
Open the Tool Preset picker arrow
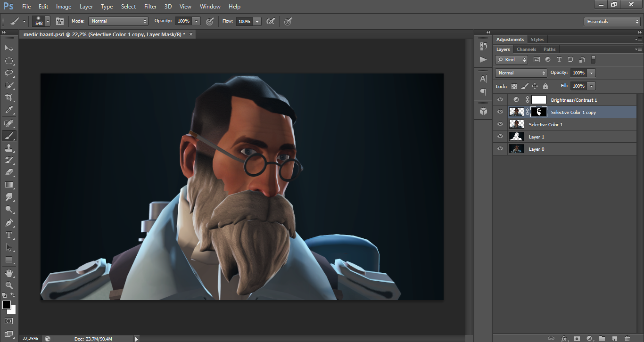point(24,21)
